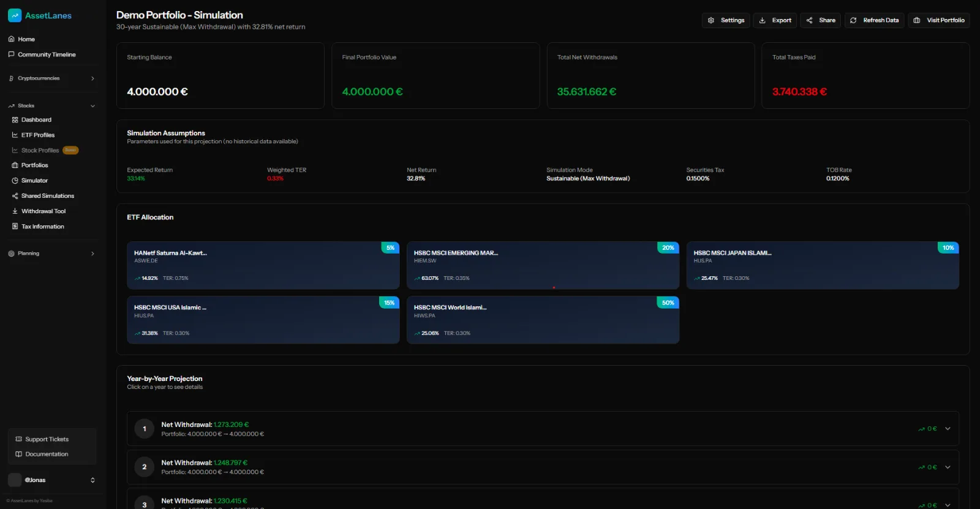Screen dimensions: 980x509
Task: Open ETF Profiles chart icon in sidebar
Action: (x=15, y=135)
